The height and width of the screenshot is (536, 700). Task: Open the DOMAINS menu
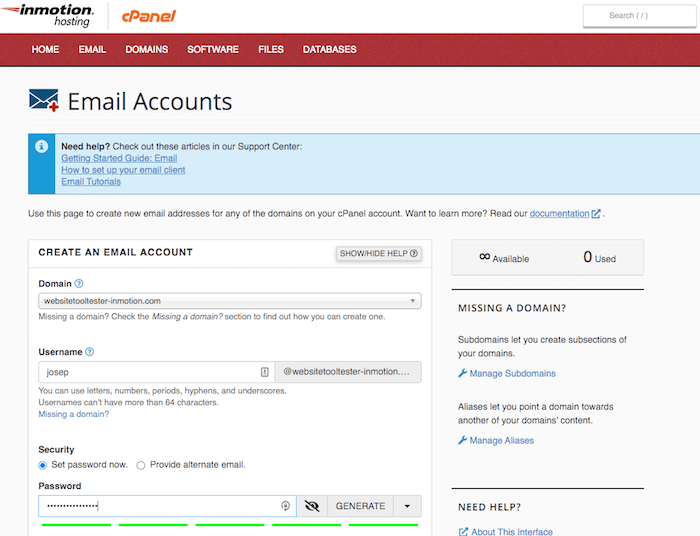[x=146, y=49]
